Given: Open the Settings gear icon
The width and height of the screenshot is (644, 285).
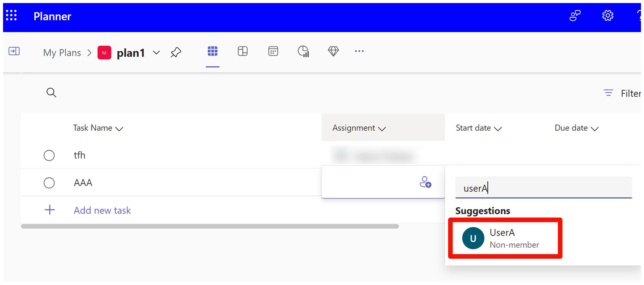Looking at the screenshot, I should (608, 16).
